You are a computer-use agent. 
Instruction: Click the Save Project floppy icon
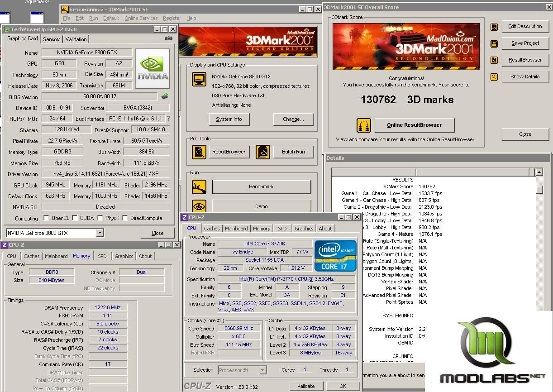[494, 44]
